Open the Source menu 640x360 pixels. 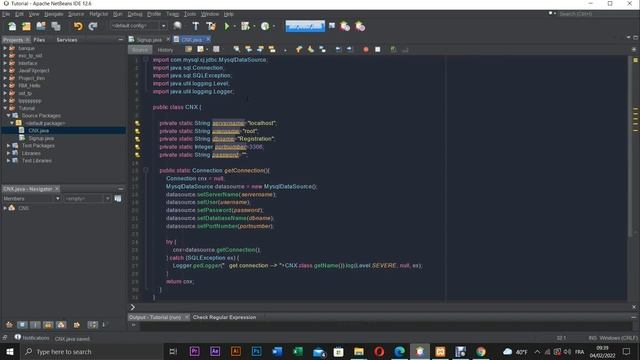click(x=76, y=14)
